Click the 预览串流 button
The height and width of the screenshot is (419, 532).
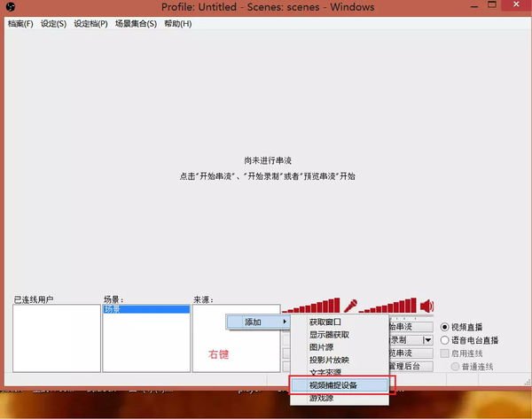[x=411, y=353]
